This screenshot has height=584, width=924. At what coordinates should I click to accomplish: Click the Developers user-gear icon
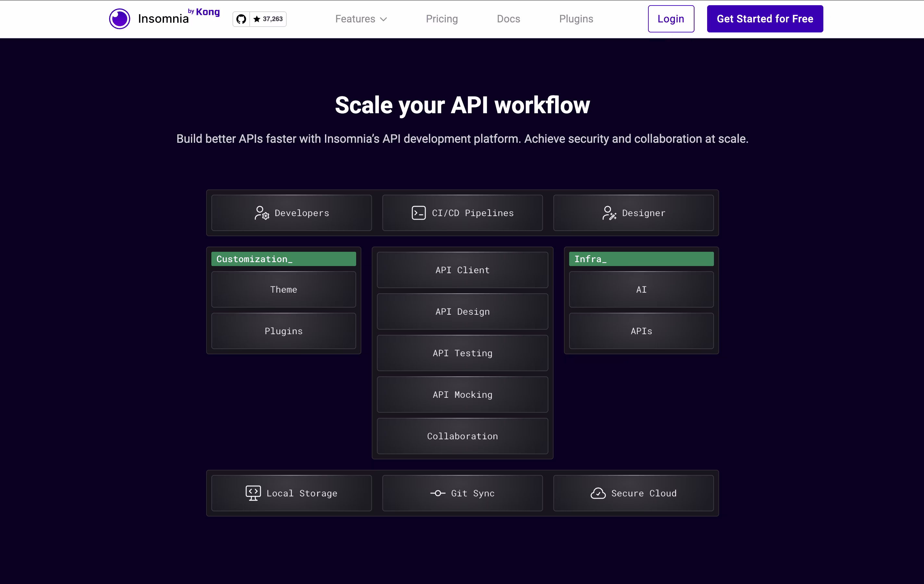pos(262,213)
